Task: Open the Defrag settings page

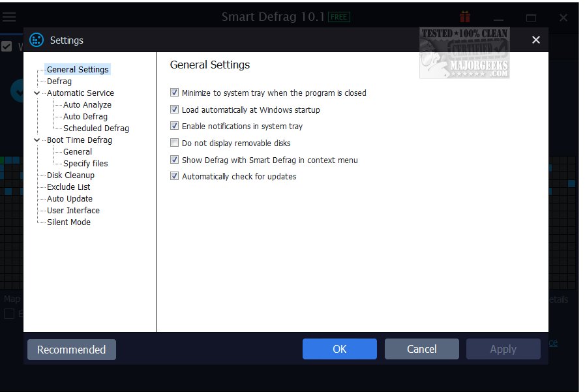Action: [x=59, y=82]
